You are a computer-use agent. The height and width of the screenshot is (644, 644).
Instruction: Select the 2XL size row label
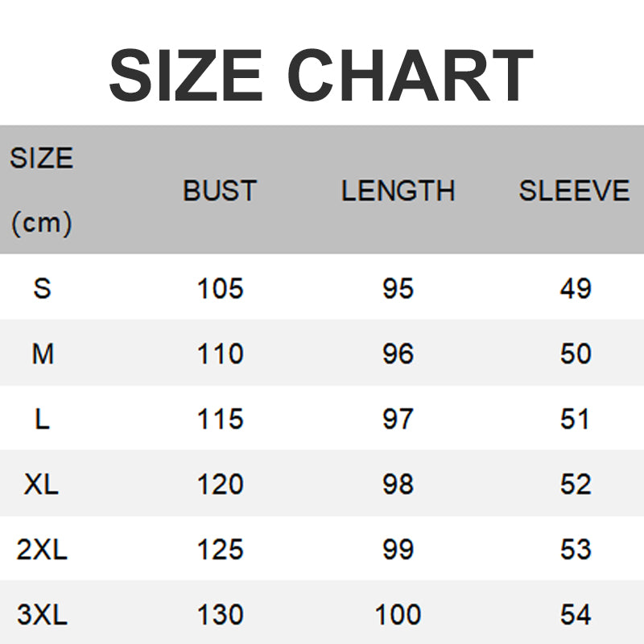pyautogui.click(x=42, y=549)
